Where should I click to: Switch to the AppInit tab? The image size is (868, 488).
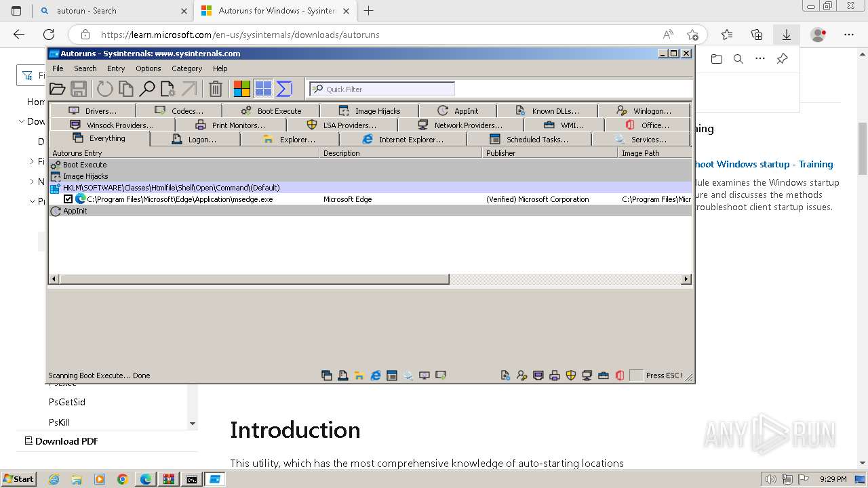click(x=458, y=110)
